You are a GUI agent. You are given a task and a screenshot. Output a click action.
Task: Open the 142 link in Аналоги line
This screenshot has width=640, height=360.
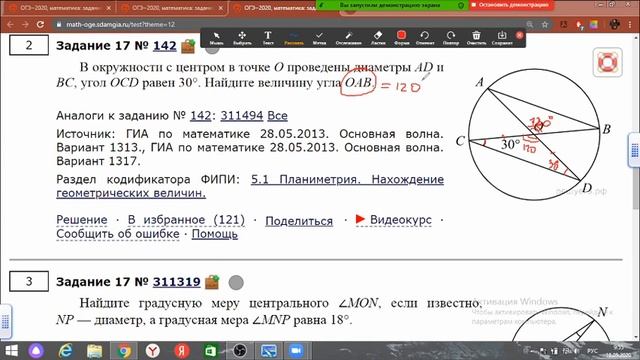click(200, 116)
